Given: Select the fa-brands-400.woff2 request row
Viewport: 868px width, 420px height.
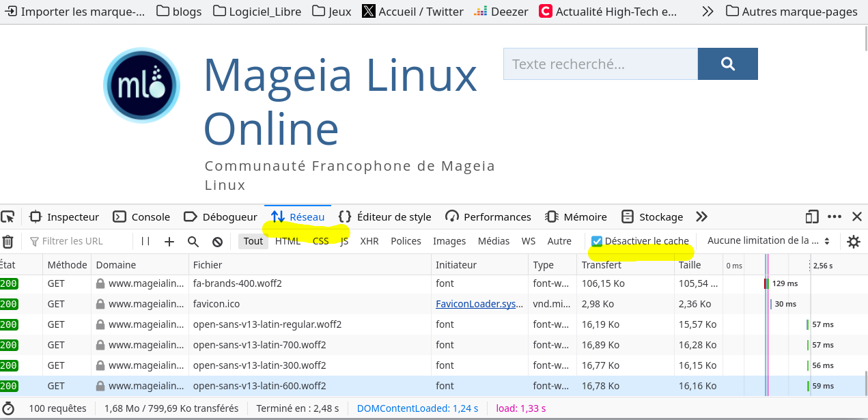Looking at the screenshot, I should tap(434, 283).
